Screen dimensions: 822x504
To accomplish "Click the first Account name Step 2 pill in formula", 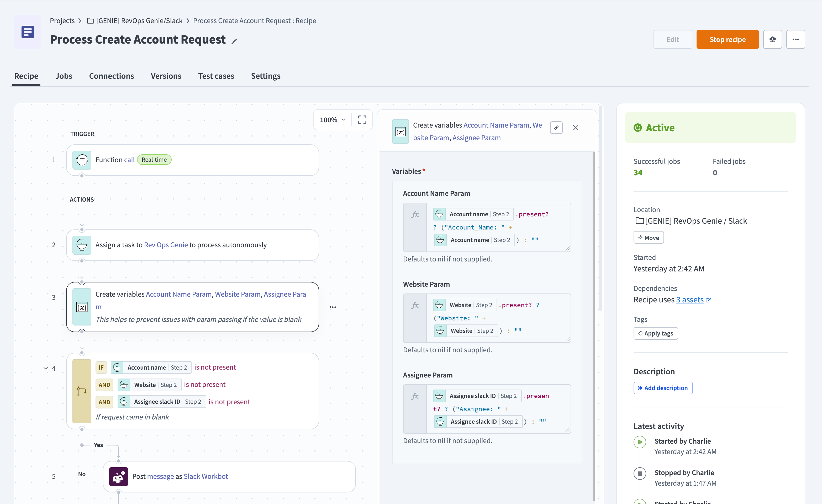I will (473, 214).
